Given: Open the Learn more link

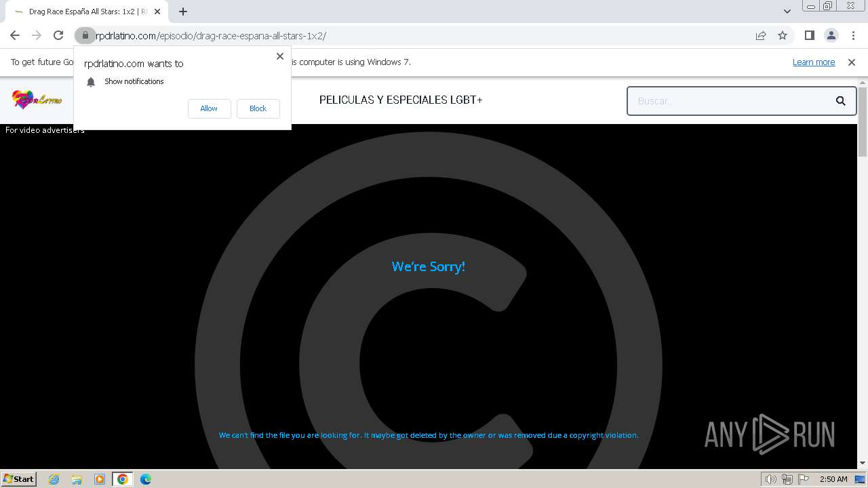Looking at the screenshot, I should [814, 62].
